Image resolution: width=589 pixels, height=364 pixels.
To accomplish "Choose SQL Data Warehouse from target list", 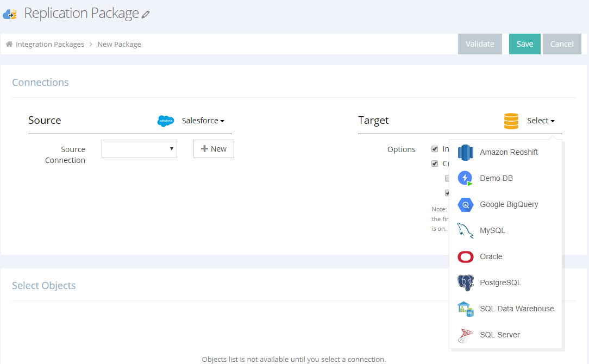I will point(505,309).
